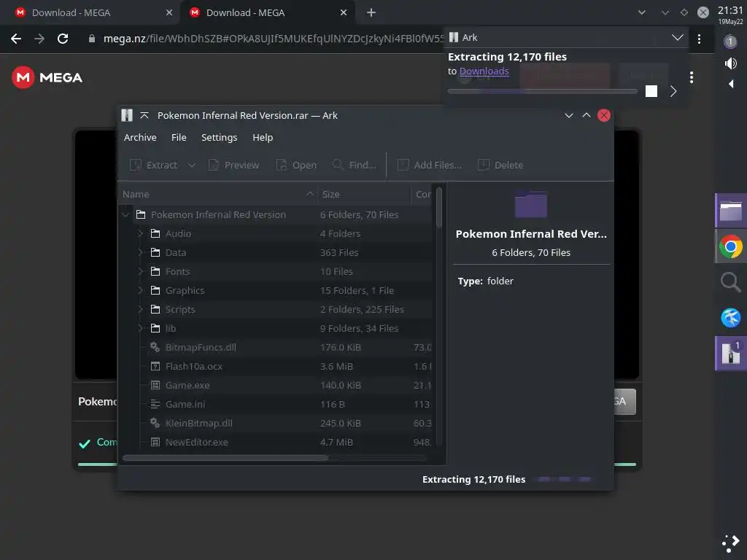Collapse the Ark notification chevron
The width and height of the screenshot is (747, 560).
tap(678, 37)
